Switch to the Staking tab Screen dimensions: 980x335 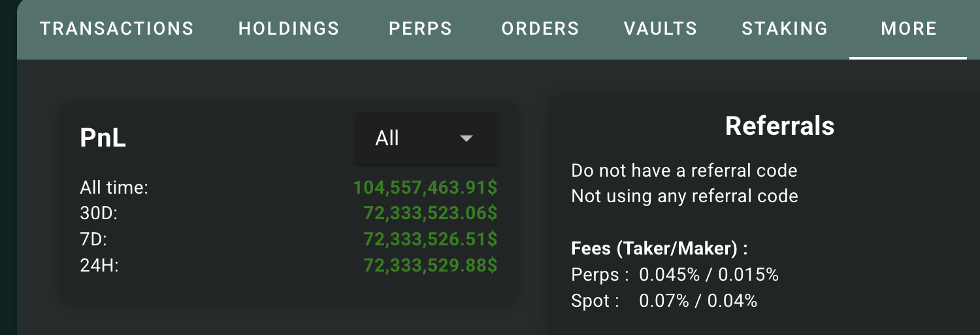click(785, 29)
